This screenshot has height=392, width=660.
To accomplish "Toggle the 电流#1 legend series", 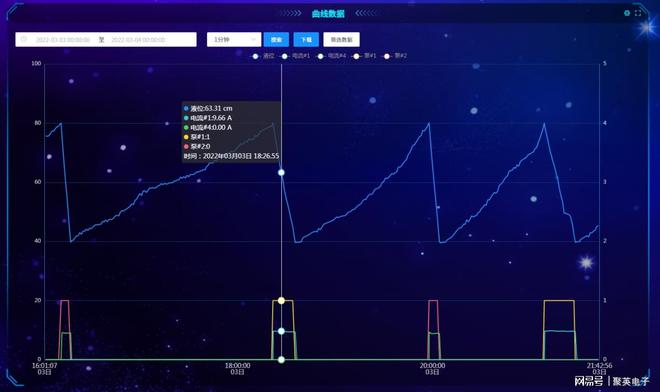I will (x=295, y=56).
